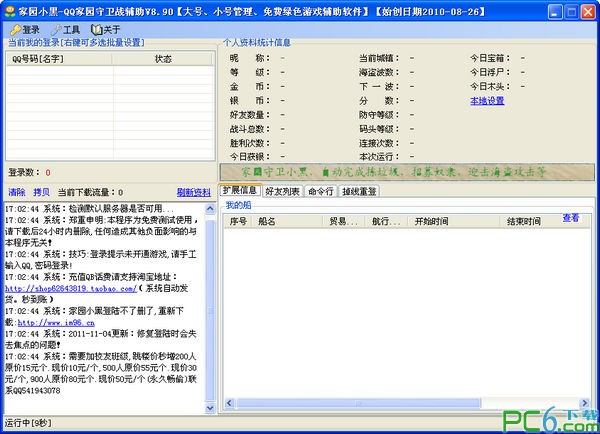Click the 船名 column header
Viewport: 600px width, 434px height.
click(287, 221)
